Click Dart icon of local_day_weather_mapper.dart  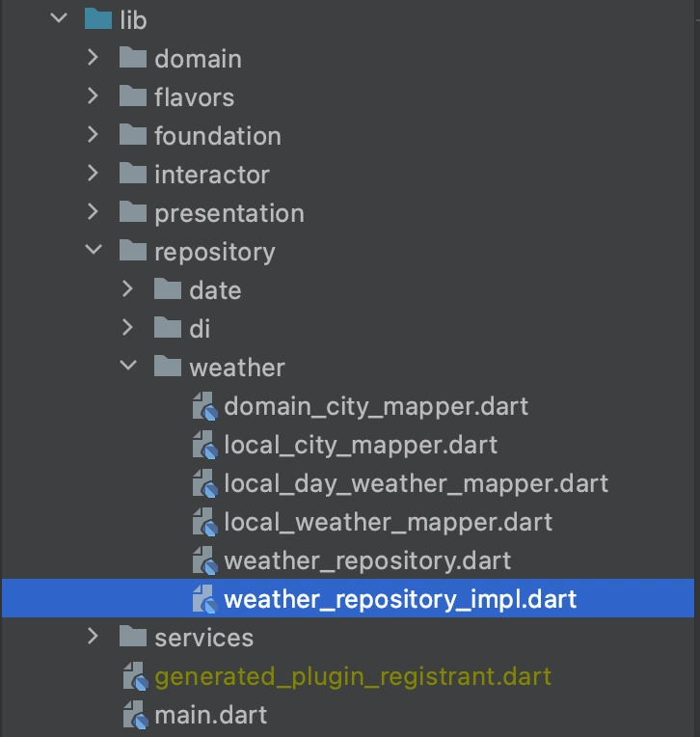click(x=204, y=483)
